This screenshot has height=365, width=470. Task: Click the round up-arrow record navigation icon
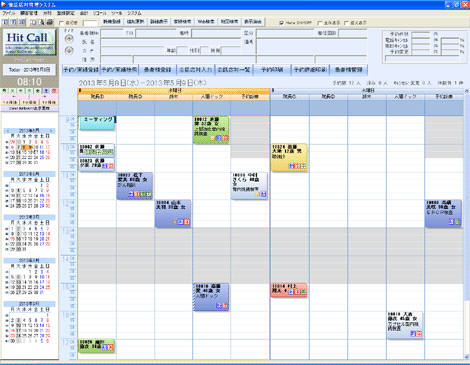click(69, 39)
